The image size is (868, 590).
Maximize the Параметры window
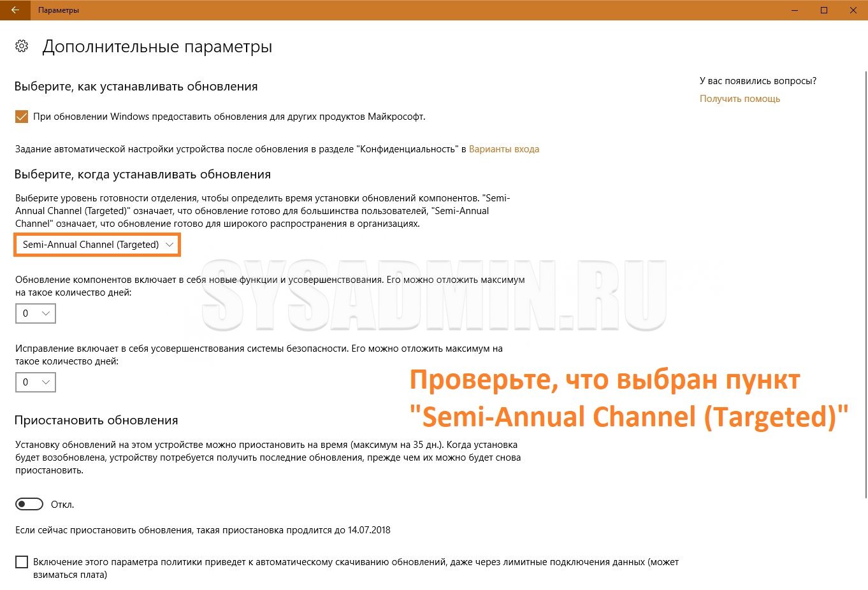tap(824, 10)
